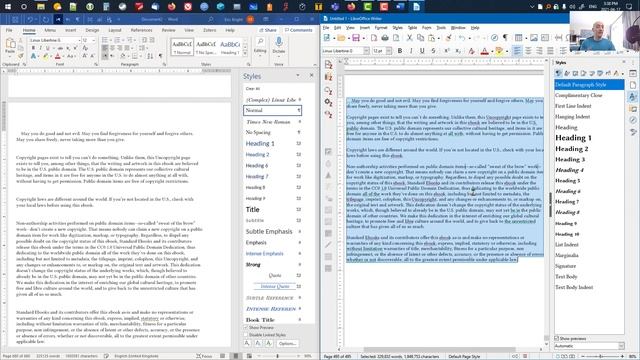
Task: Toggle Show Preview checkbox in Word Styles pane
Action: pos(246,327)
